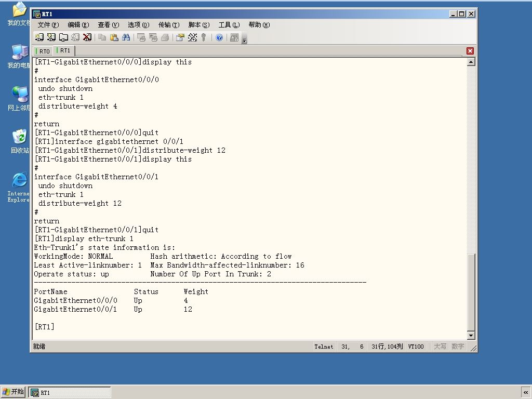Click the Paste clipboard icon
This screenshot has width=532, height=399.
114,37
